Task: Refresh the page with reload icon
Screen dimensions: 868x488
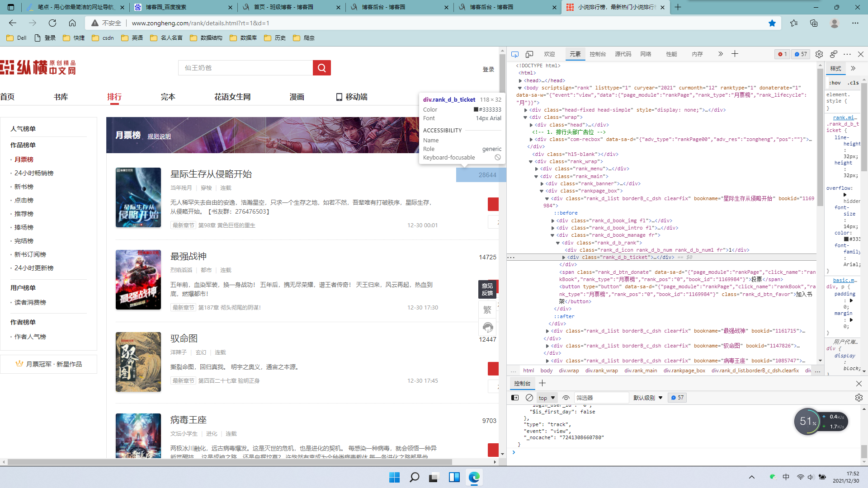Action: click(x=52, y=23)
